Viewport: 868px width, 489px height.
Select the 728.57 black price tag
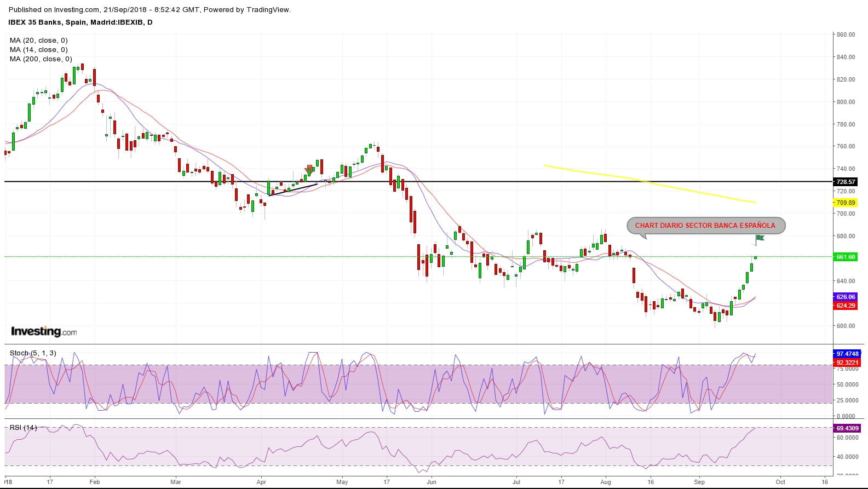[x=846, y=182]
